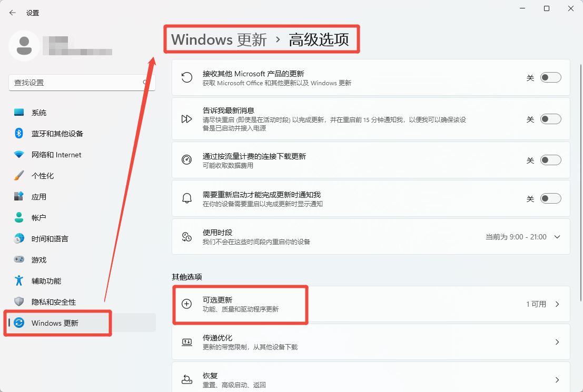583x392 pixels.
Task: Open 可选更新 via its right chevron
Action: click(x=557, y=304)
